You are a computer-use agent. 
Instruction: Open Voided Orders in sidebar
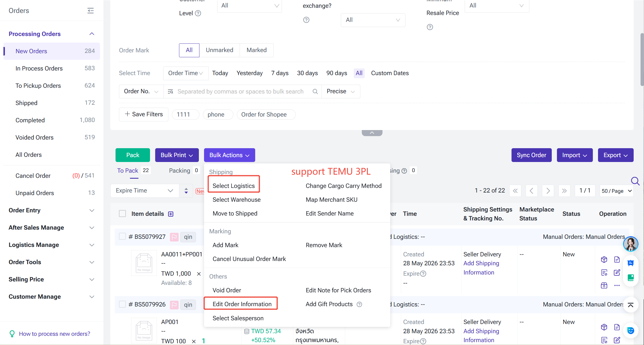pyautogui.click(x=51, y=138)
